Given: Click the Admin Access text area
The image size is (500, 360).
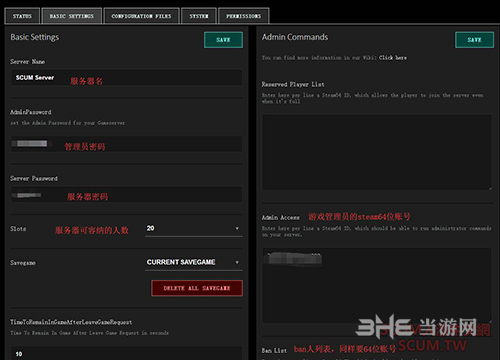Looking at the screenshot, I should click(x=377, y=285).
